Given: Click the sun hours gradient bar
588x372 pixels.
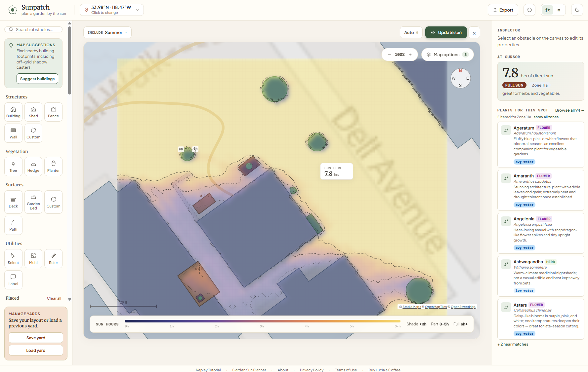Looking at the screenshot, I should (x=263, y=321).
